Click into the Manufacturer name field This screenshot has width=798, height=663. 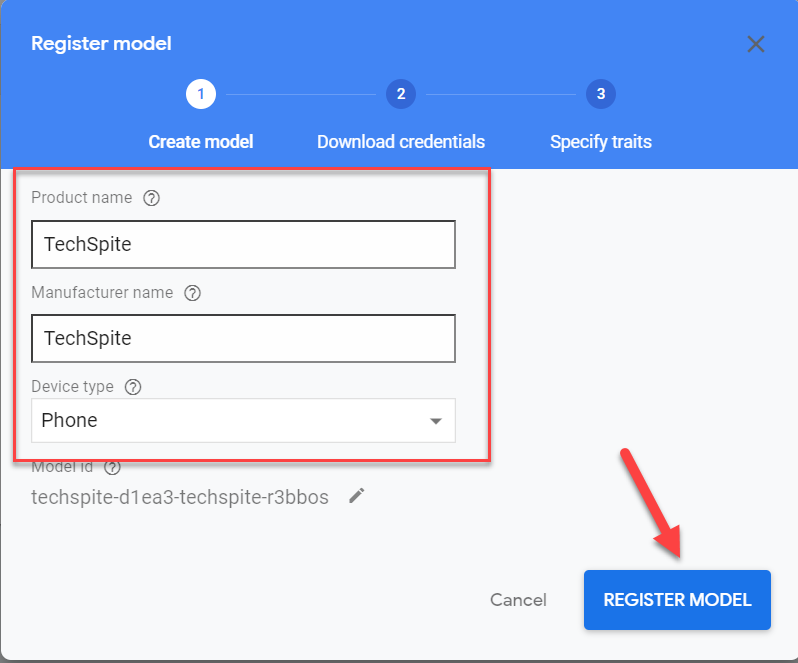(243, 338)
